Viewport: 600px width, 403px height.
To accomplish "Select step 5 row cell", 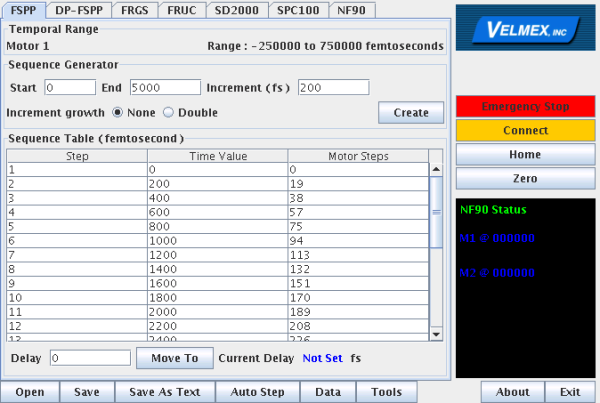I will [77, 227].
